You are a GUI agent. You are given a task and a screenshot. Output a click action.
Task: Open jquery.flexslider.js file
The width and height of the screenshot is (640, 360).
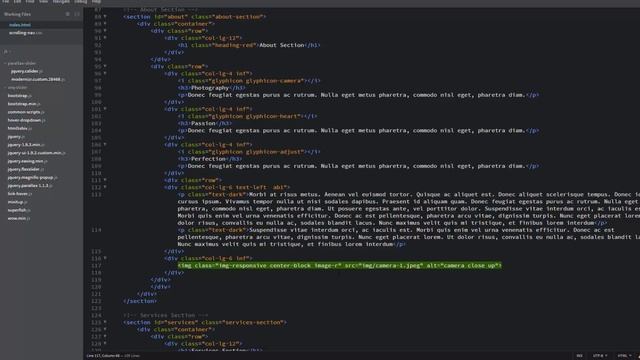click(25, 169)
